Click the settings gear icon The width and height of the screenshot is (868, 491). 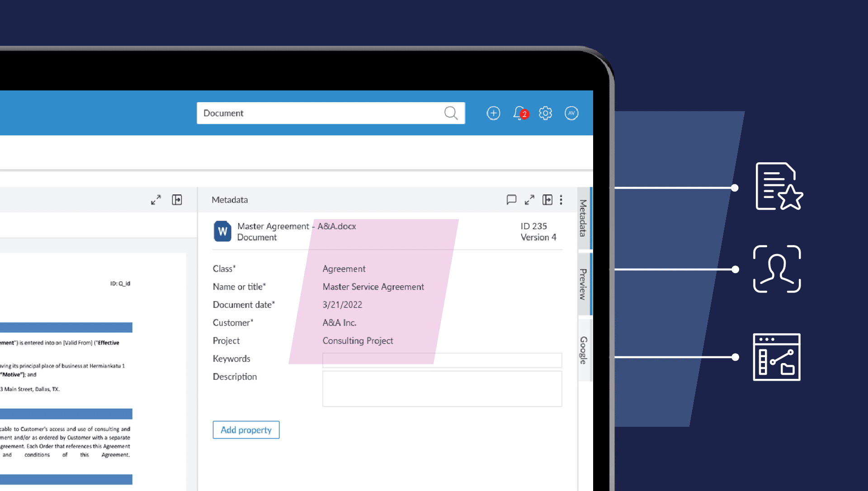[x=545, y=113]
